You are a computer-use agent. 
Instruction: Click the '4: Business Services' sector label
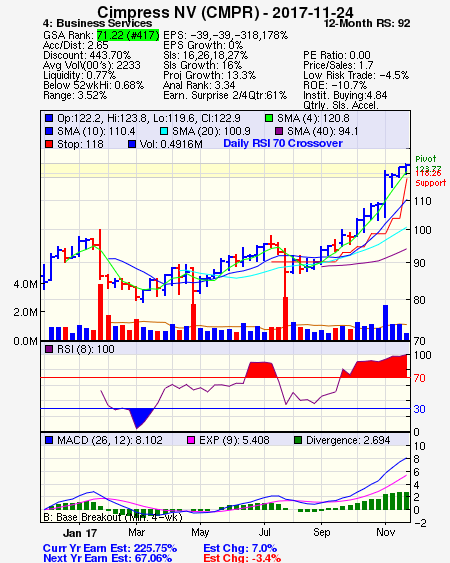pos(97,23)
